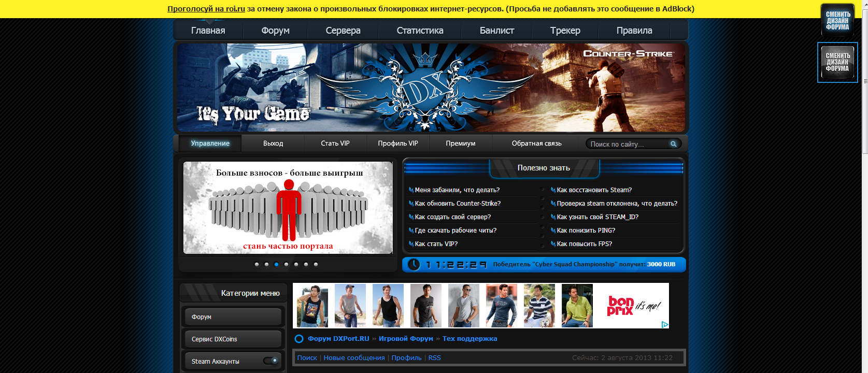Image resolution: width=868 pixels, height=373 pixels.
Task: Select the fifth slider dot
Action: tap(296, 264)
